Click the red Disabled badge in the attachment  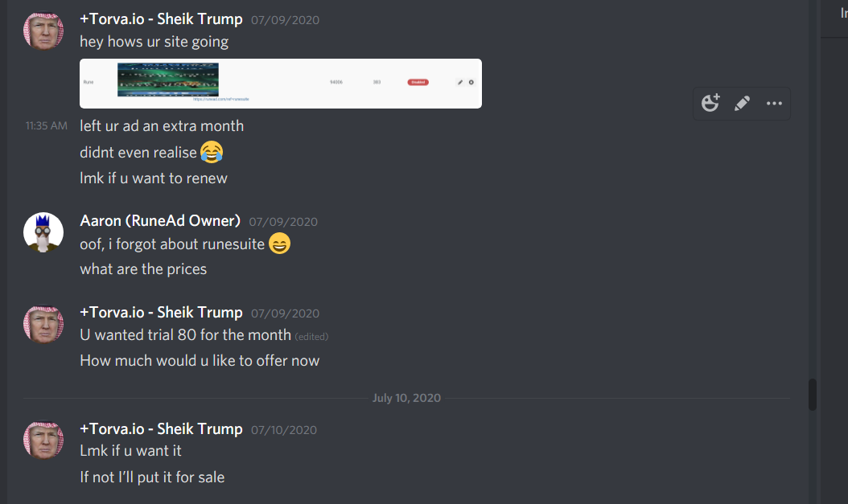[x=418, y=82]
